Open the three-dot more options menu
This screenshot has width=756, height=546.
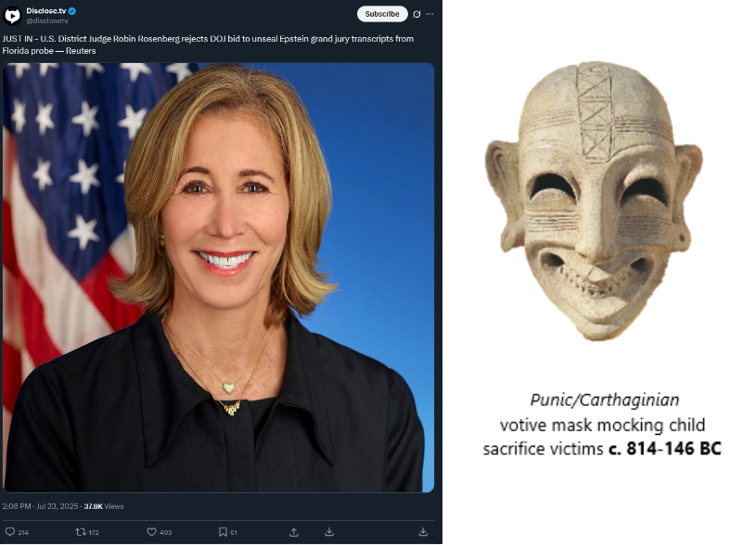click(429, 14)
